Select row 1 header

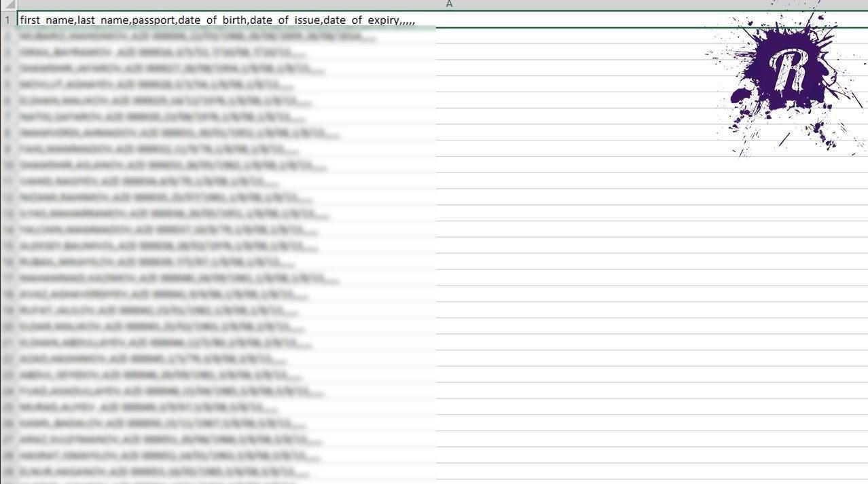7,20
